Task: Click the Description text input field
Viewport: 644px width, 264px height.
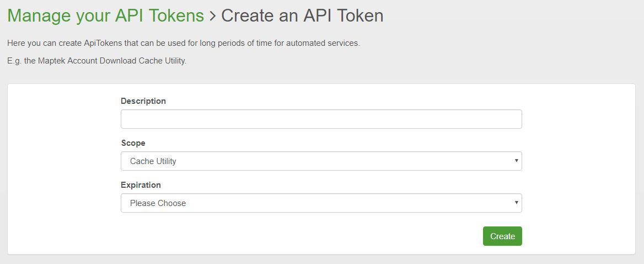Action: [321, 119]
